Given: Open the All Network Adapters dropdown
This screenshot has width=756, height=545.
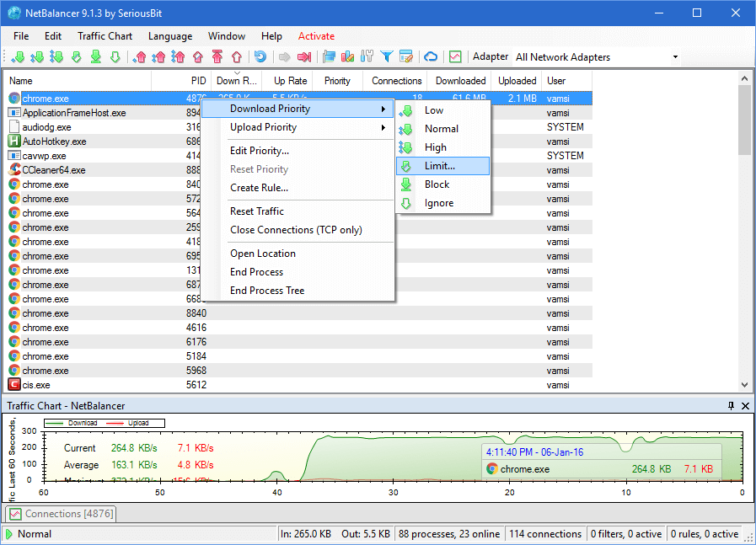Looking at the screenshot, I should click(x=674, y=56).
